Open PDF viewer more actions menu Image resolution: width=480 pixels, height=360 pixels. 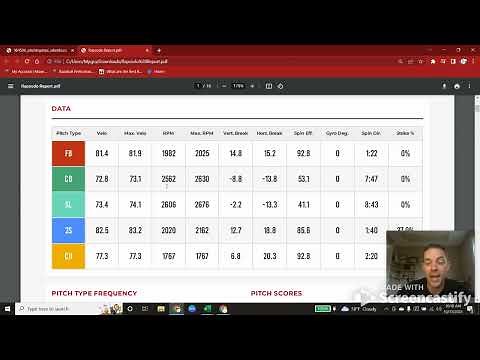(469, 86)
